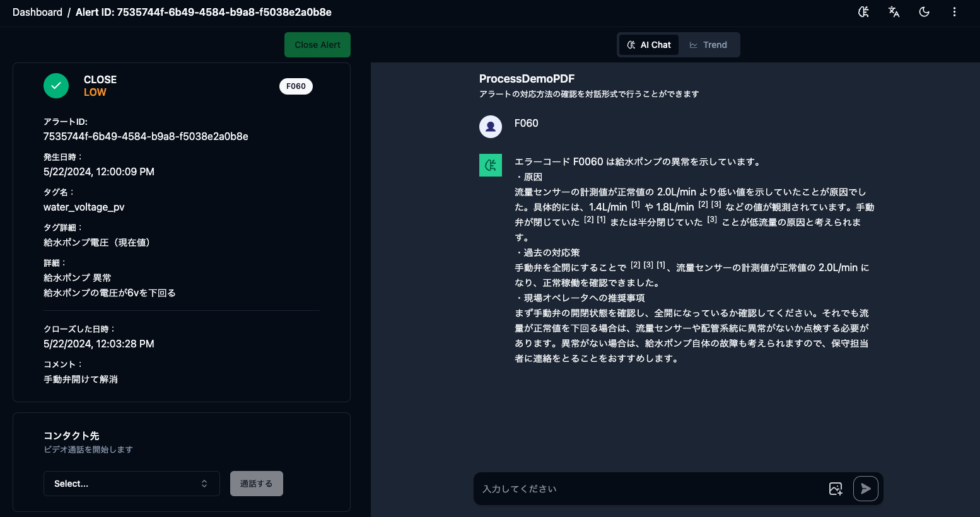Click citation [1] after 1.4L/min
The height and width of the screenshot is (517, 980).
636,204
